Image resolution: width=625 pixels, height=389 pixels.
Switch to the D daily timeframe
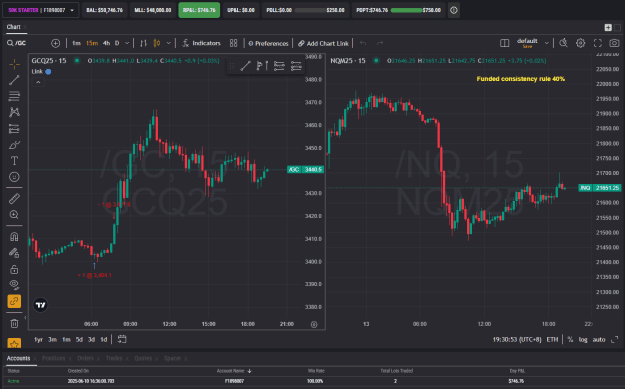pos(117,43)
